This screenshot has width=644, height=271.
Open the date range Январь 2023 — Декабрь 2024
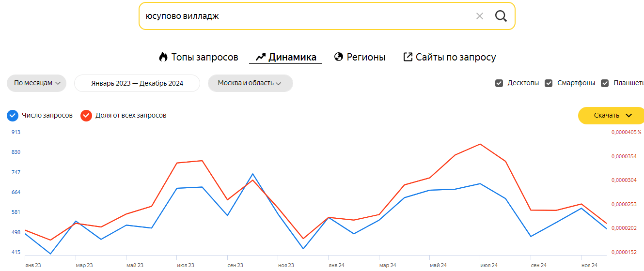click(137, 83)
